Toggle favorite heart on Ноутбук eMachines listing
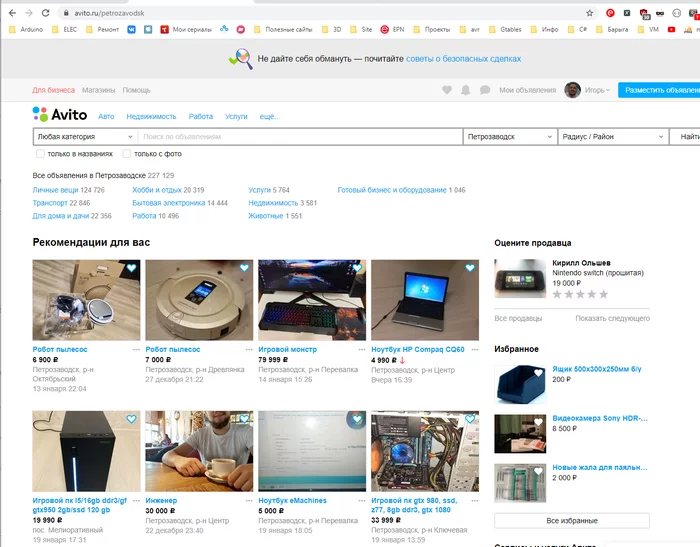700x547 pixels. tap(357, 419)
